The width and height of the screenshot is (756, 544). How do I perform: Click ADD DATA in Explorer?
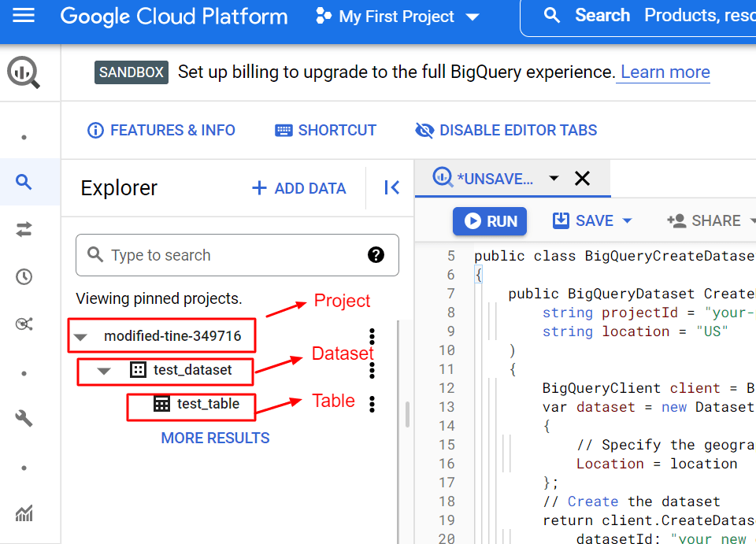299,188
